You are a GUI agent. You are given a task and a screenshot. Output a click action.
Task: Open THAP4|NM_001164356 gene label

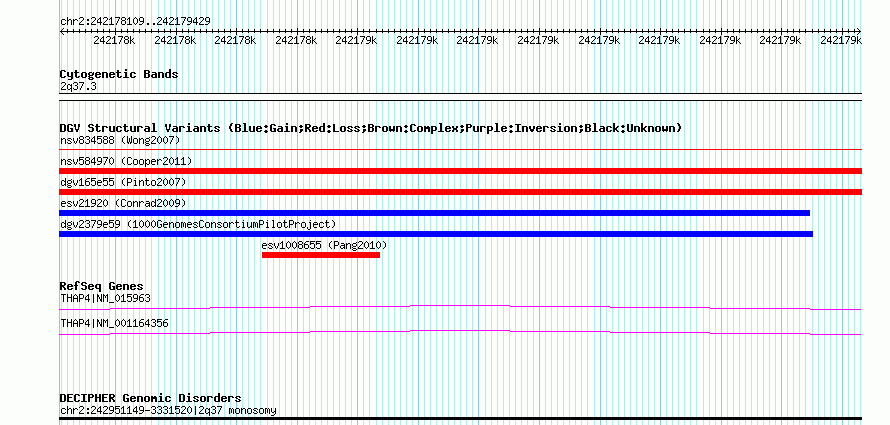click(x=114, y=323)
